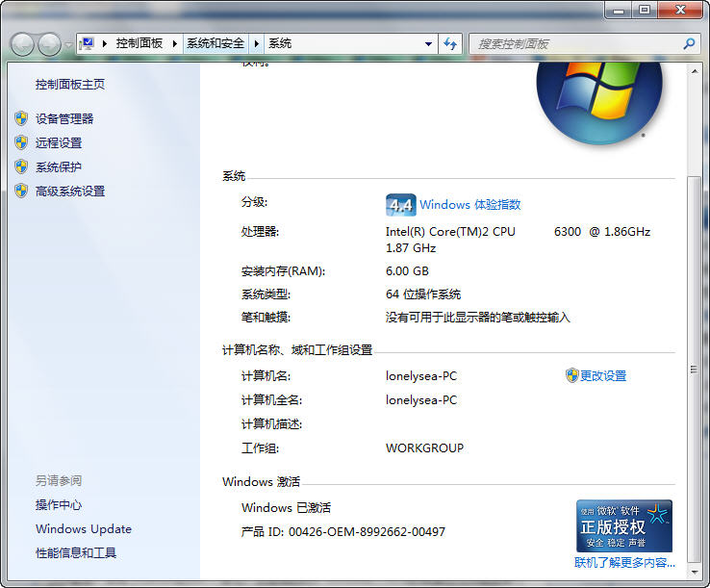Expand the arrow after the computer icon
This screenshot has height=588, width=710.
105,44
